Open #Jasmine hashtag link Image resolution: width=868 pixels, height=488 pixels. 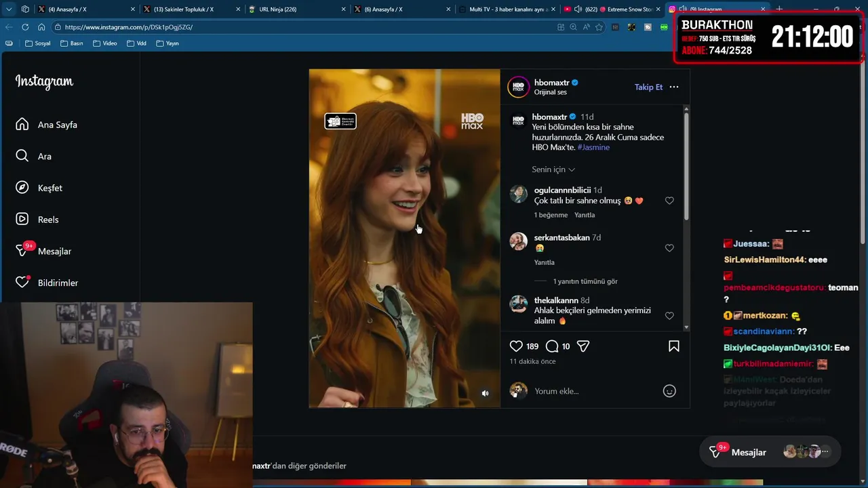tap(593, 147)
